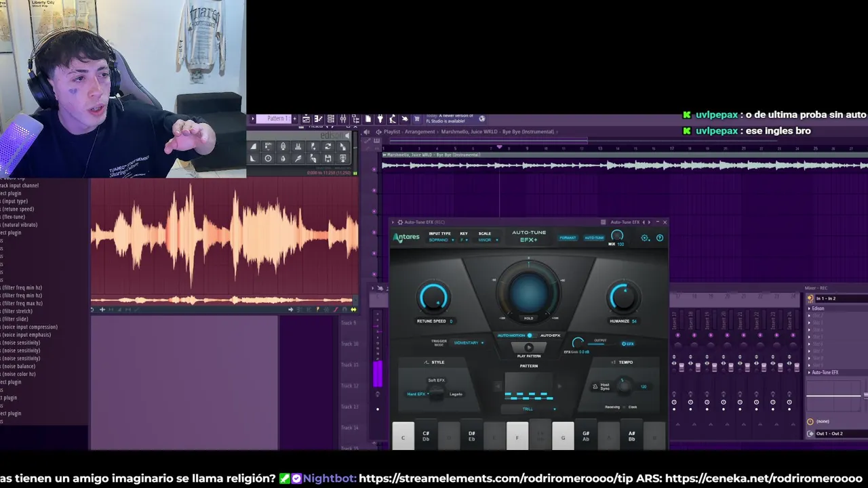Open the Trigger Mode MOMENTARY dropdown

tap(469, 343)
